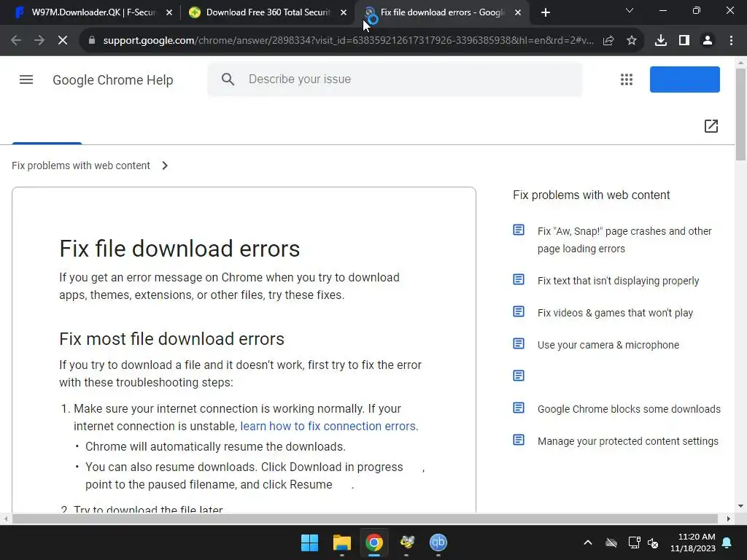Click the blue sign-in button
Viewport: 747px width, 560px height.
click(684, 79)
